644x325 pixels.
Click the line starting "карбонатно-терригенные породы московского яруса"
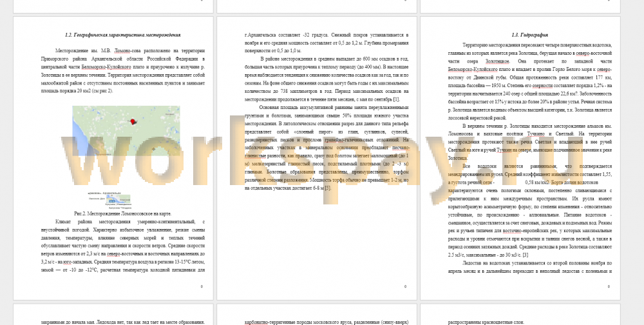click(326, 322)
